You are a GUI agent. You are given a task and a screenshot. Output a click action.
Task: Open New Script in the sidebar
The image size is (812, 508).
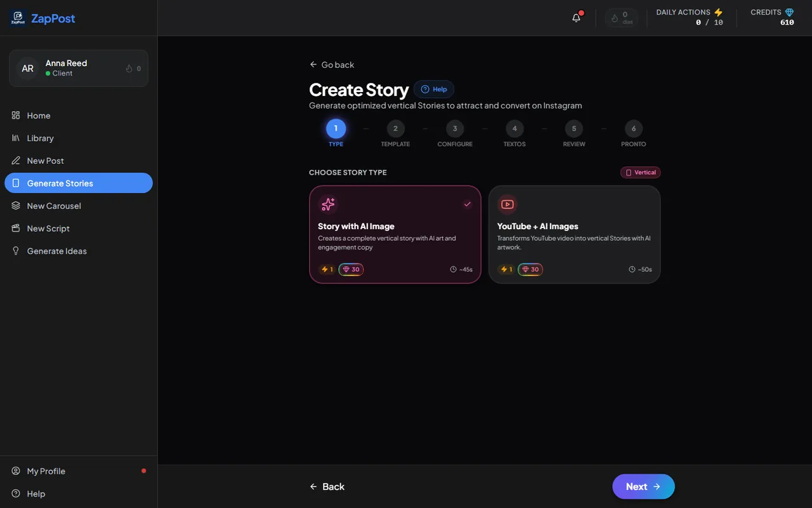79,228
